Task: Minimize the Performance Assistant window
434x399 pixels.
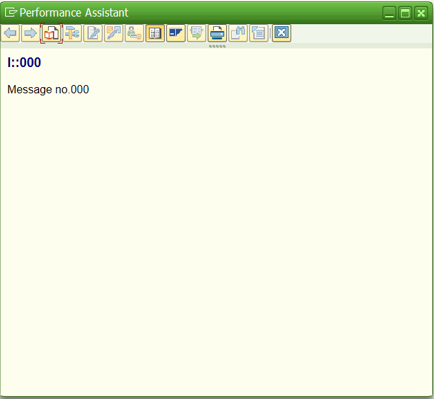Action: coord(389,13)
